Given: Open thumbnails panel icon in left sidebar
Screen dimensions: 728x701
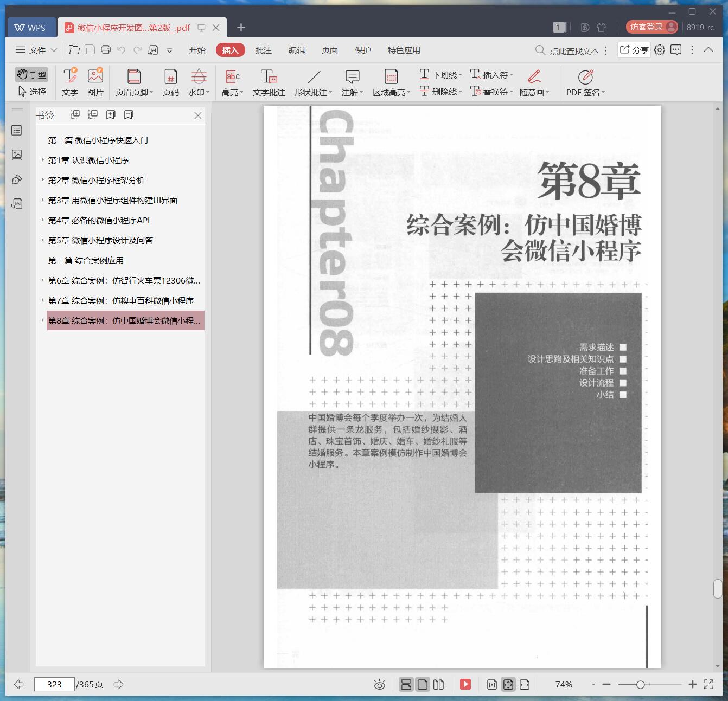Looking at the screenshot, I should tap(17, 155).
